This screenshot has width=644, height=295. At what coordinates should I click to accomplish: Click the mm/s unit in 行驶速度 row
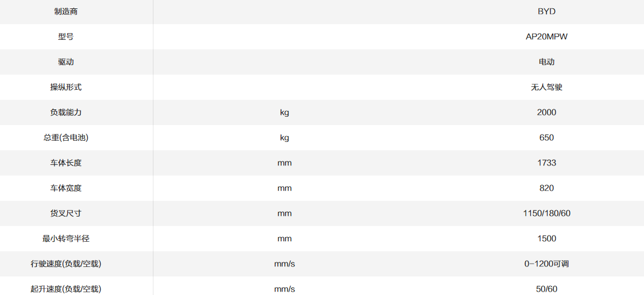point(284,264)
